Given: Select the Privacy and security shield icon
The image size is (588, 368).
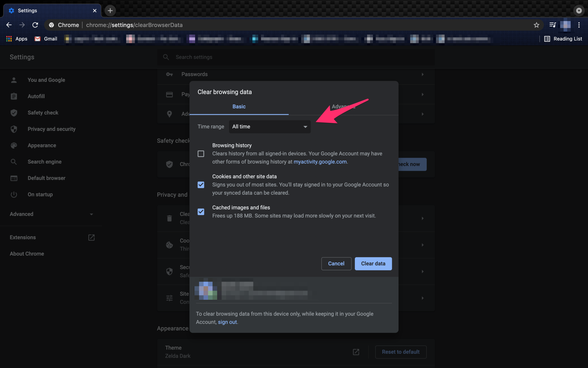Looking at the screenshot, I should 14,129.
